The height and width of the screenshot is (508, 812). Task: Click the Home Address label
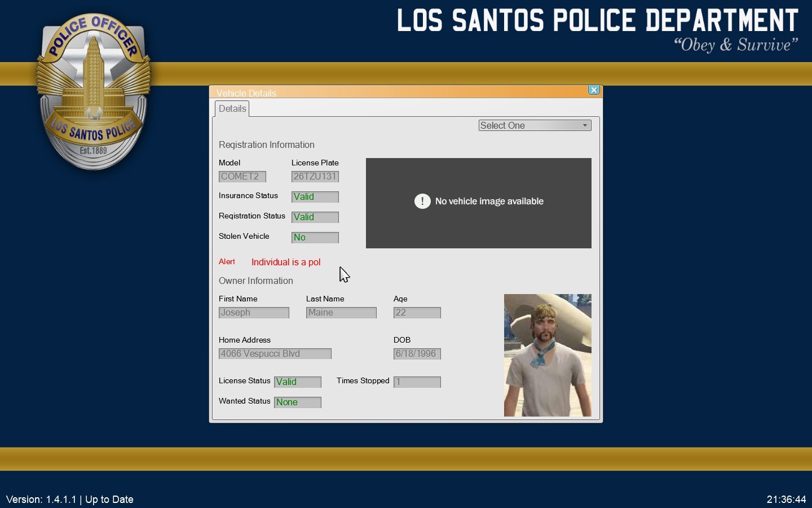tap(245, 340)
